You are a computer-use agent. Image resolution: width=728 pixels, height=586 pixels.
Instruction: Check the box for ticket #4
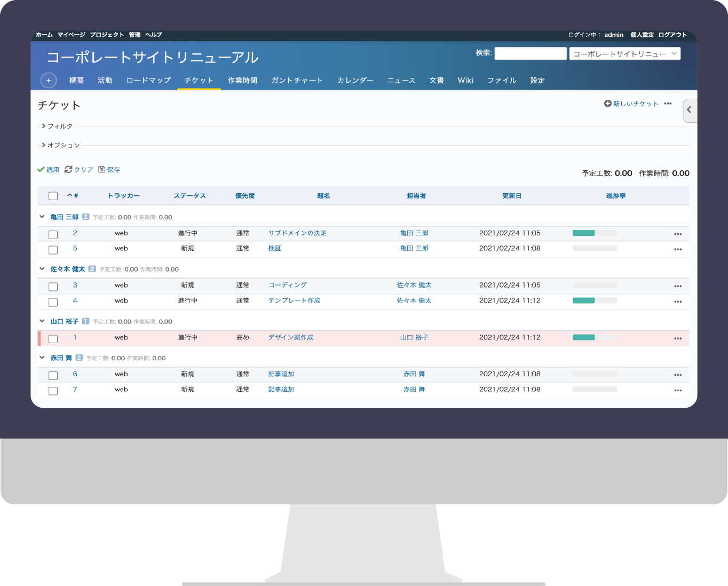click(53, 302)
